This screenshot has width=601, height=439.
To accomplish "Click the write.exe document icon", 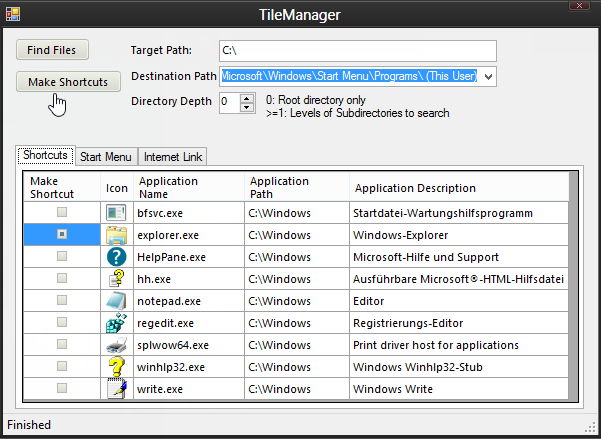I will tap(117, 389).
